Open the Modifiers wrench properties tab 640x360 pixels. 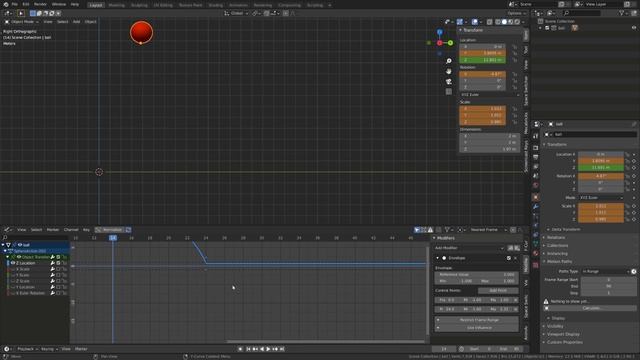click(x=536, y=207)
